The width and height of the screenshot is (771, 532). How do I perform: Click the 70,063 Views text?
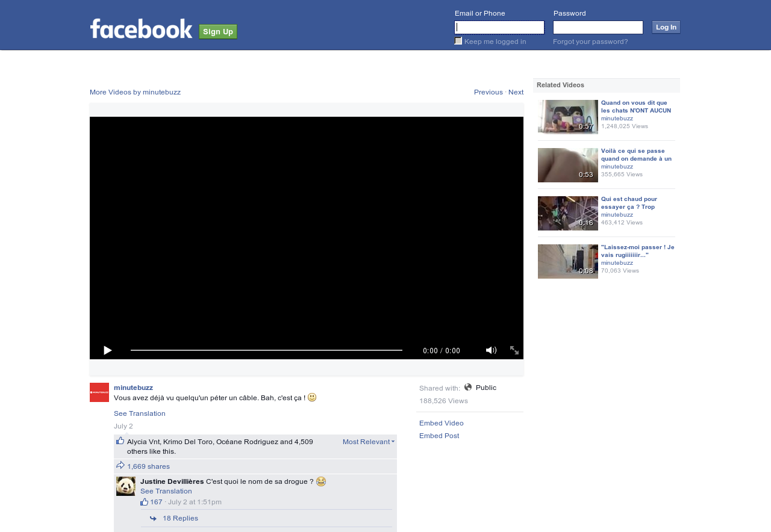[620, 271]
